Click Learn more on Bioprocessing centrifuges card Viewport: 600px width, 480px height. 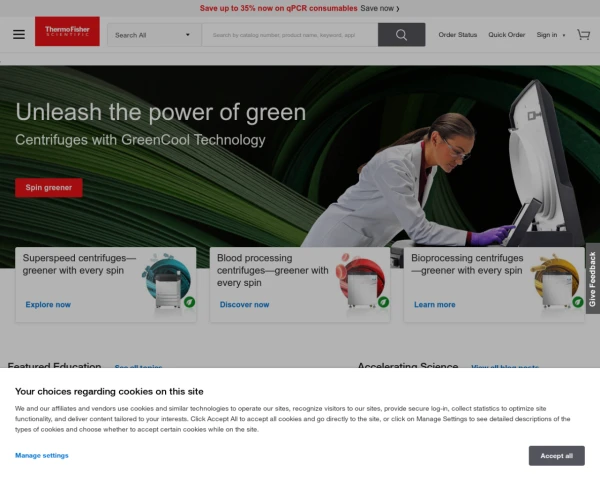click(x=435, y=305)
